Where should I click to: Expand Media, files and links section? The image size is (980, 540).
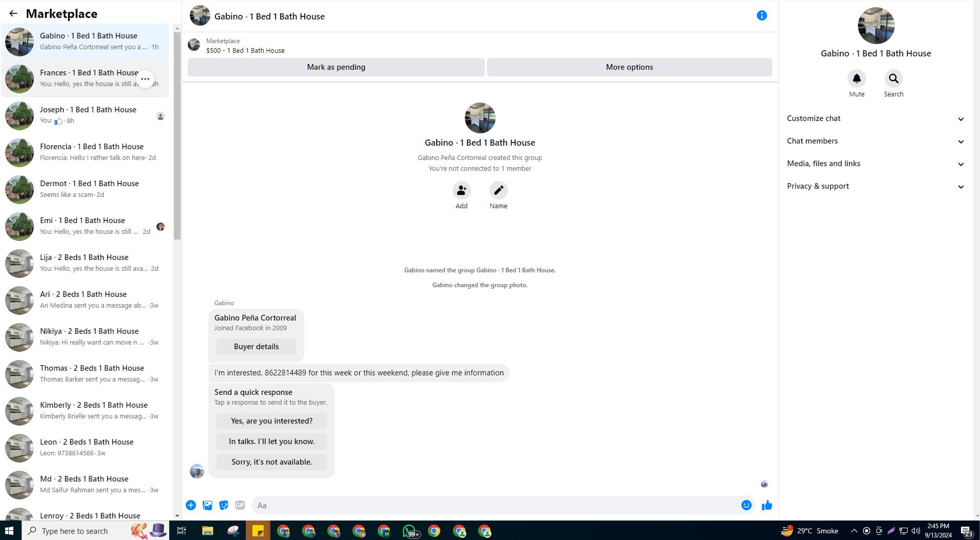(x=876, y=164)
